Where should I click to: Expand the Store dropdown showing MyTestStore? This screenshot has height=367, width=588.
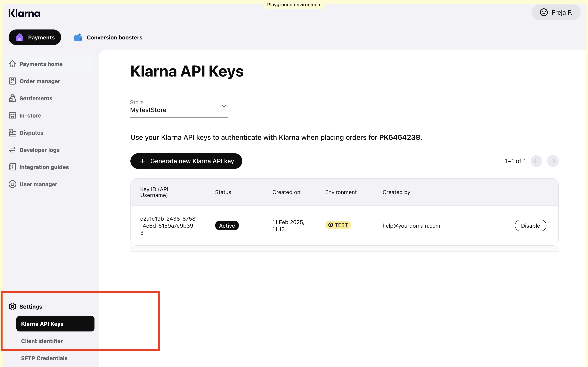coord(224,106)
